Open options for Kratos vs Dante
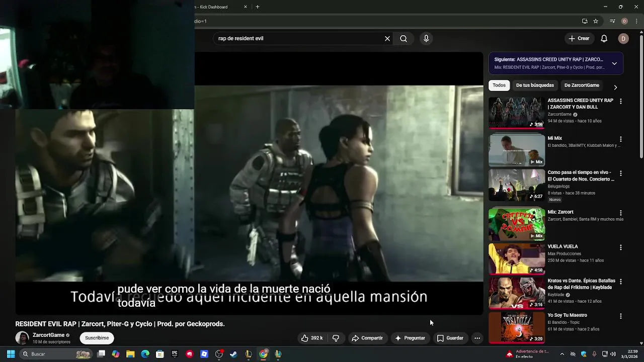Viewport: 644px width, 362px height. [621, 282]
